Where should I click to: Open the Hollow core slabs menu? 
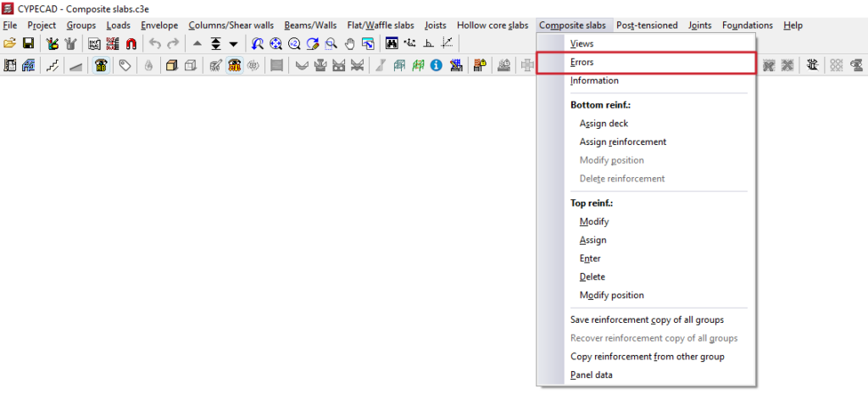[492, 25]
